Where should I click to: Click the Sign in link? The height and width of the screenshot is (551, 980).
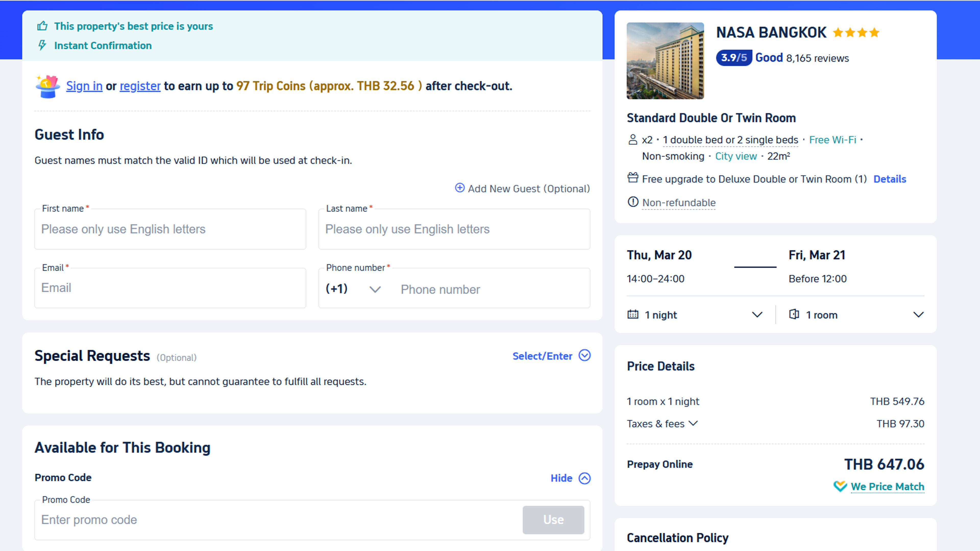coord(84,86)
